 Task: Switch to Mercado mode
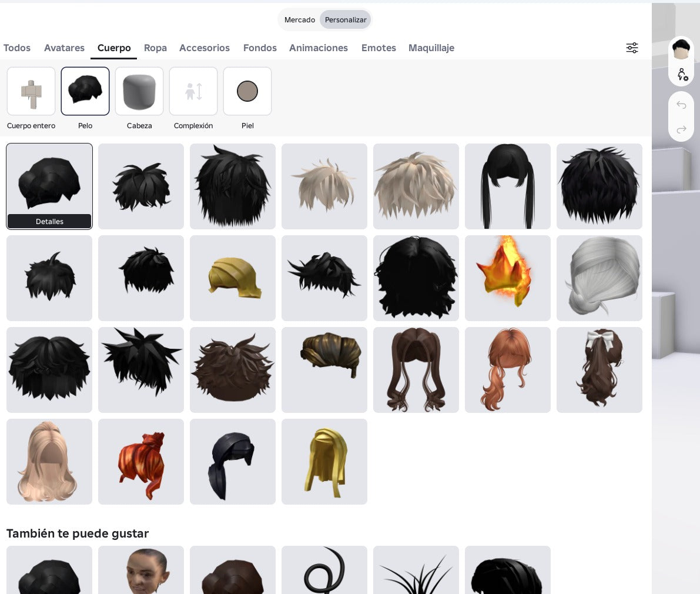coord(300,19)
